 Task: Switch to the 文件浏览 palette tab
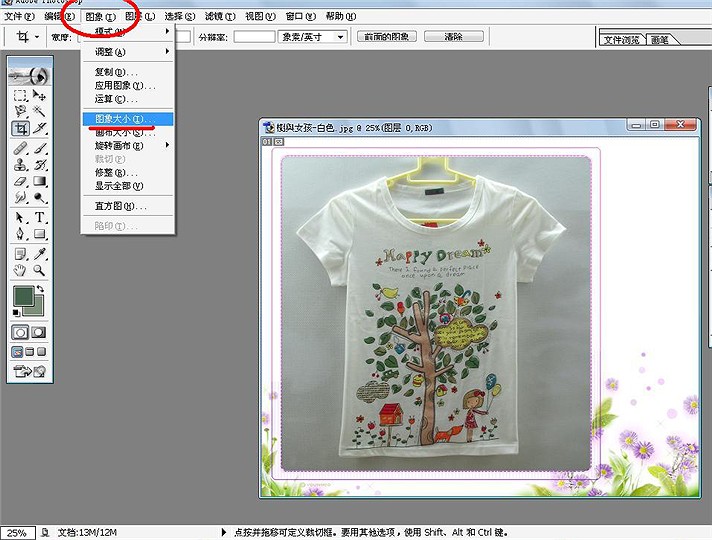(621, 40)
